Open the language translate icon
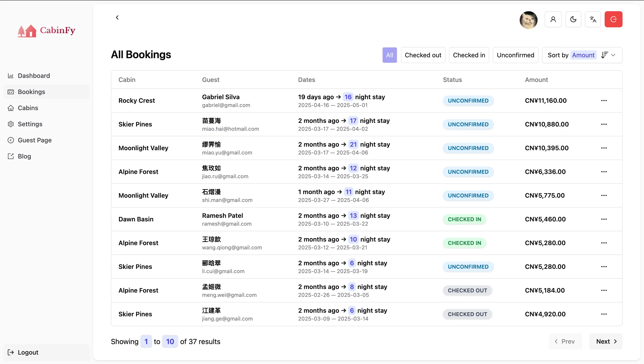The height and width of the screenshot is (364, 644). tap(593, 19)
